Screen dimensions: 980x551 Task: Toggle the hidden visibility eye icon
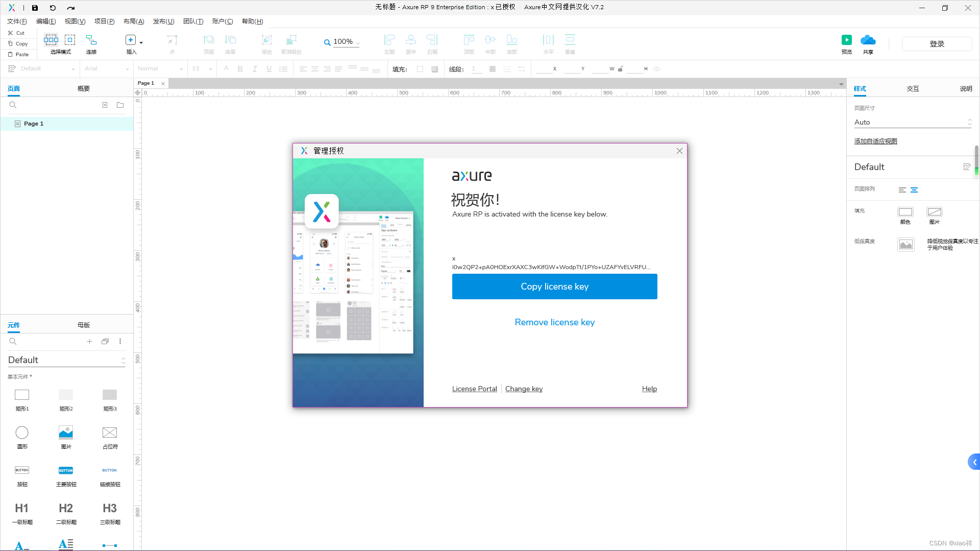click(x=657, y=69)
